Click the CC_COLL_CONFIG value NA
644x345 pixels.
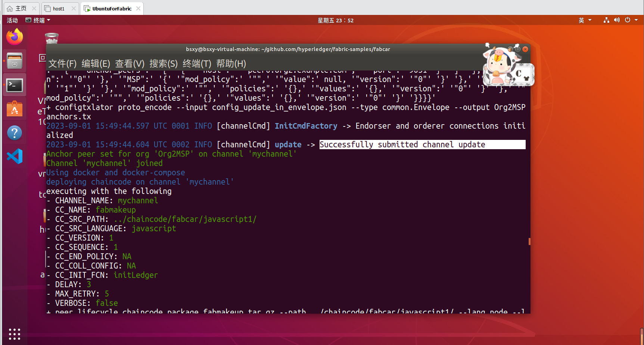131,266
